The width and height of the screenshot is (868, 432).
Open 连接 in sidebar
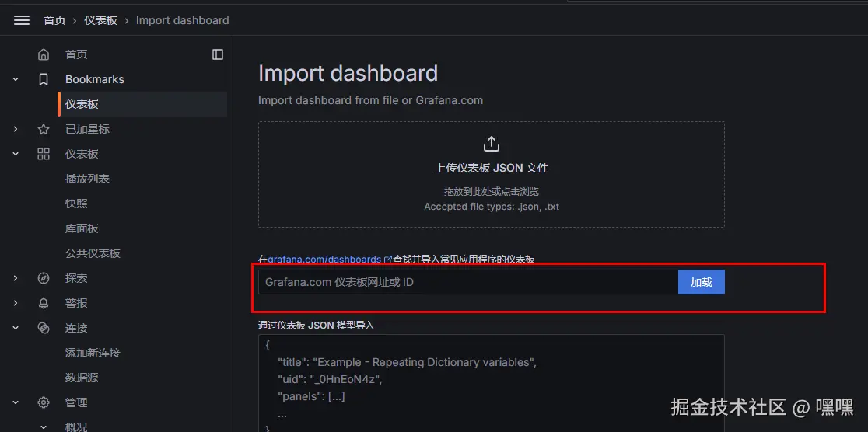point(76,328)
